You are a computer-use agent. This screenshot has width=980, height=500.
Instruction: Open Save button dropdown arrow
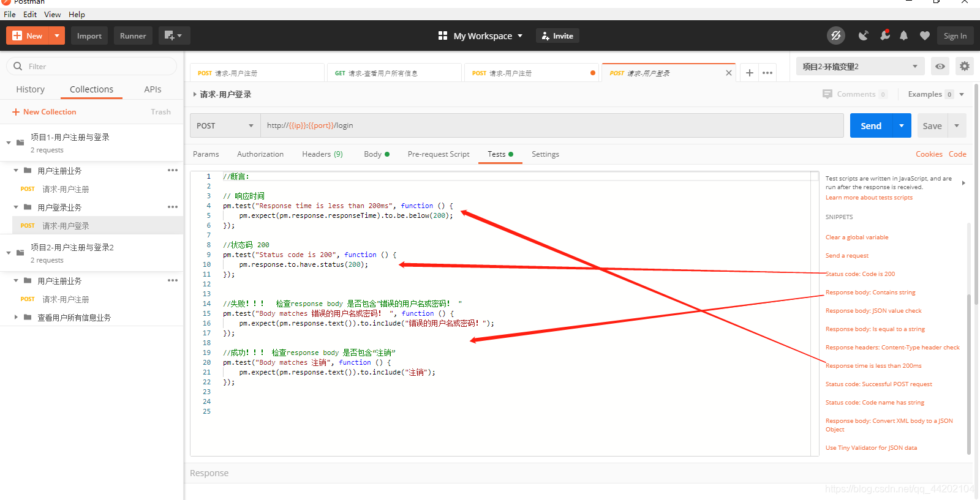coord(957,125)
